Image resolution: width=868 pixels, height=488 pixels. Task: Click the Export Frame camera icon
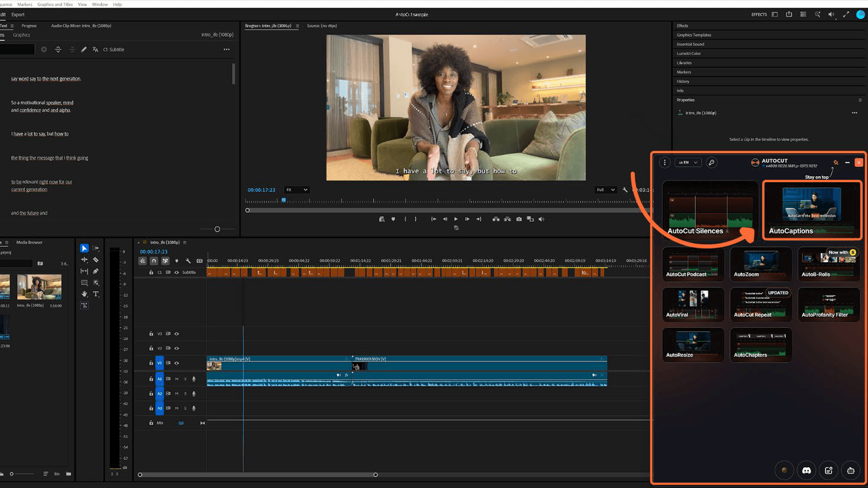(519, 219)
